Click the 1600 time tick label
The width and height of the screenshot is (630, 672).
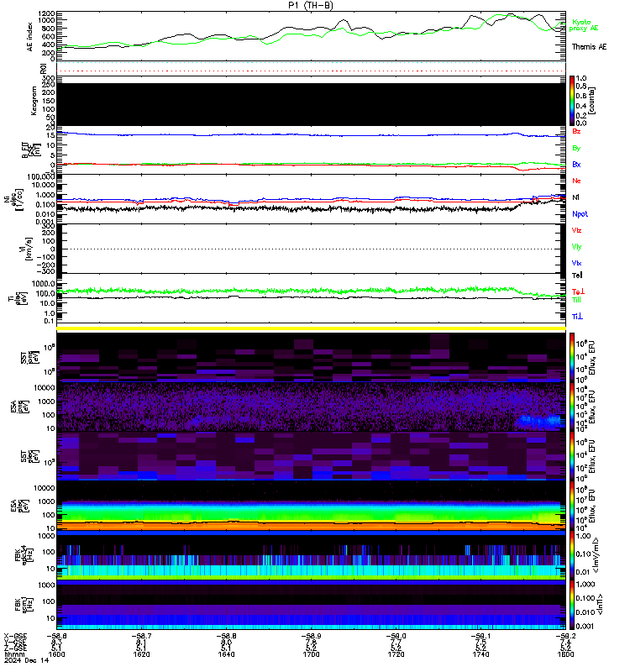56,654
